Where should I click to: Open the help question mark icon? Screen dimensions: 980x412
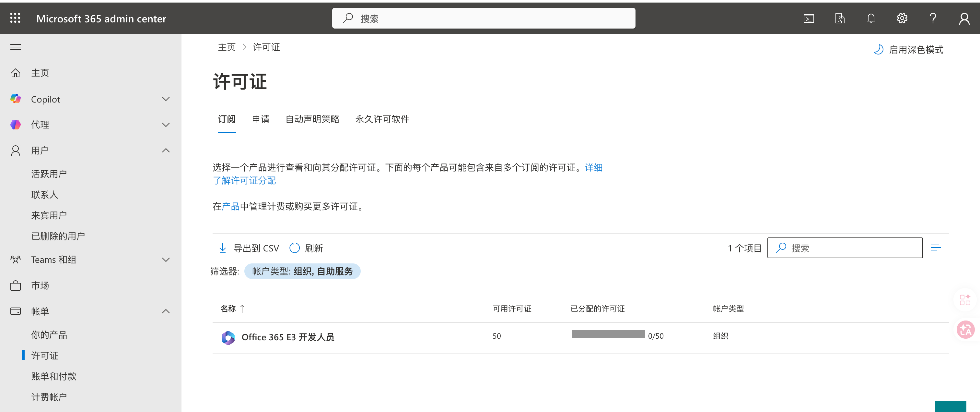click(933, 18)
